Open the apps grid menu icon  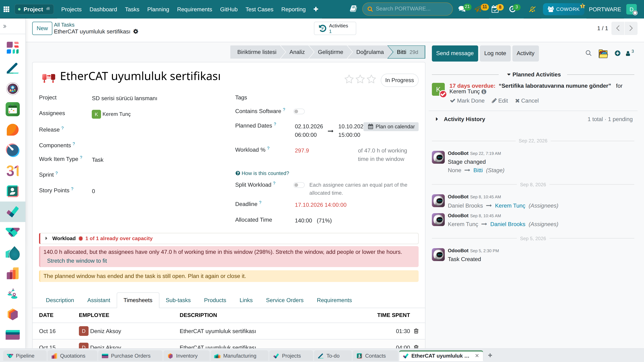(6, 9)
